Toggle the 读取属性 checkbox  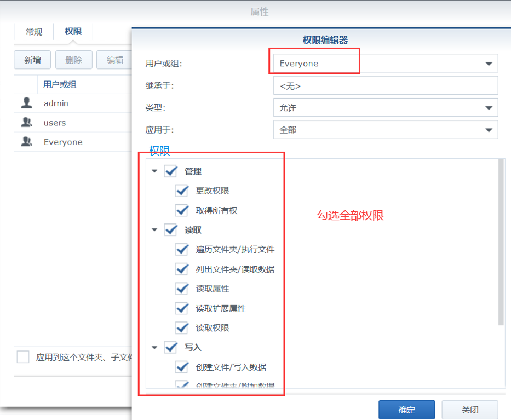(x=182, y=289)
